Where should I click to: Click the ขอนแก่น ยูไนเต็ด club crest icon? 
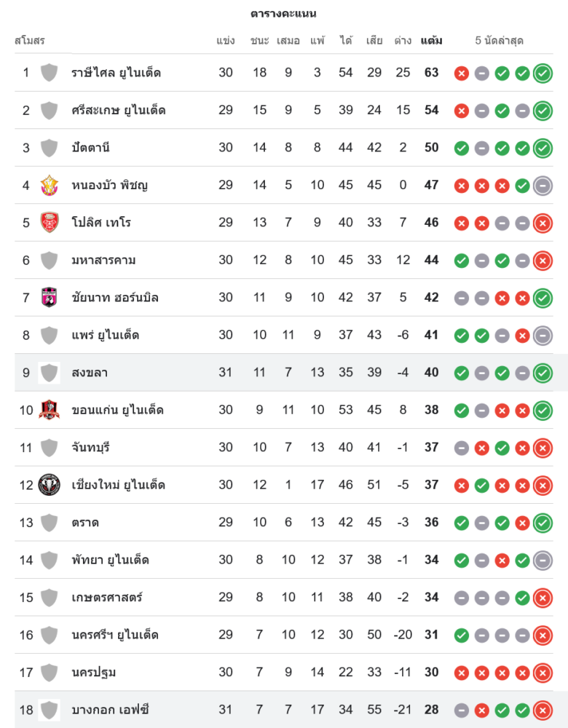click(x=49, y=410)
